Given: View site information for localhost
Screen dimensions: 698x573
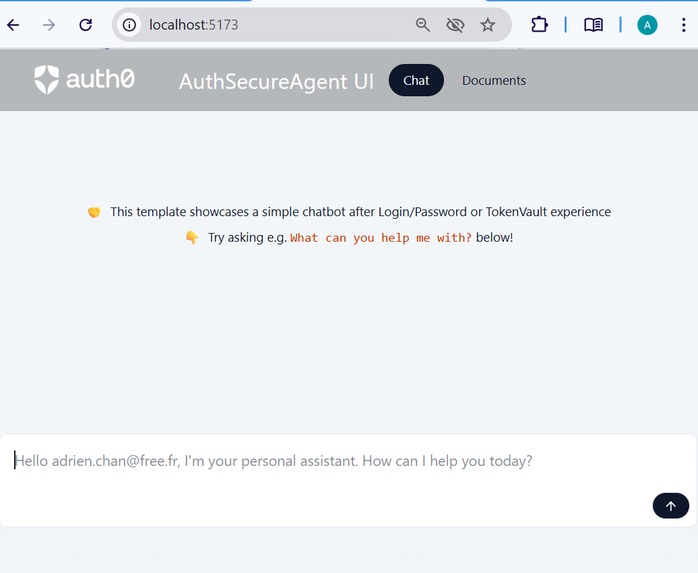Looking at the screenshot, I should coord(130,25).
